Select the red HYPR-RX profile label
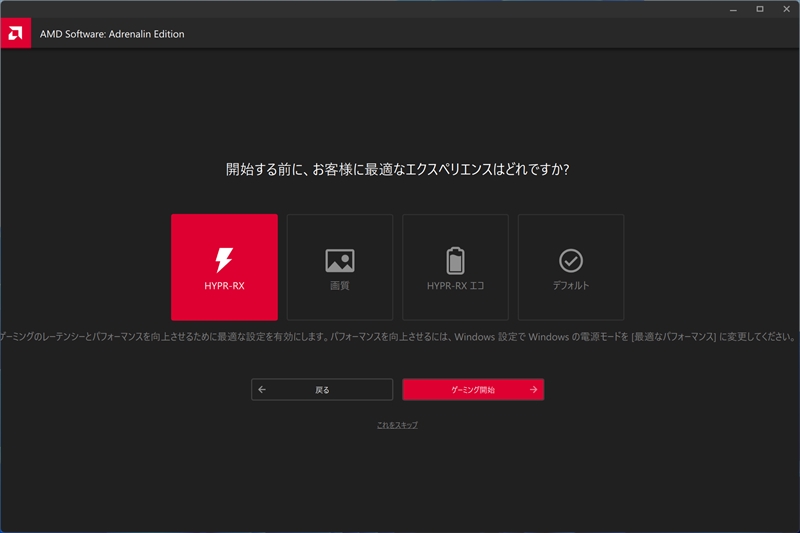800x533 pixels. [x=224, y=286]
